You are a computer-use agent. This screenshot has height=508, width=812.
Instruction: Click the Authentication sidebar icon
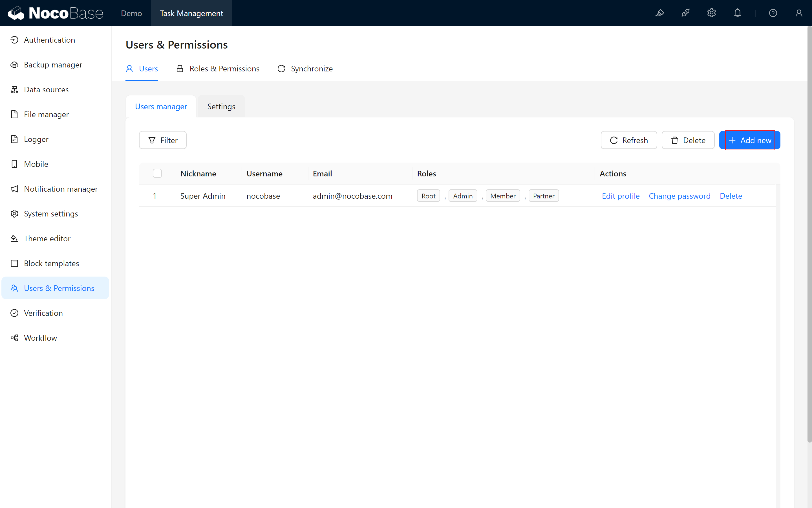(14, 40)
